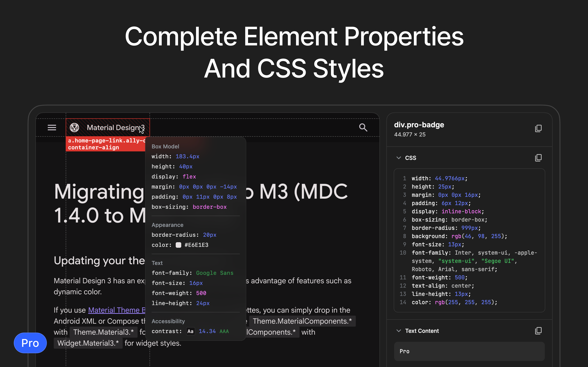588x367 pixels.
Task: Click the Aa contrast preview icon
Action: point(191,331)
